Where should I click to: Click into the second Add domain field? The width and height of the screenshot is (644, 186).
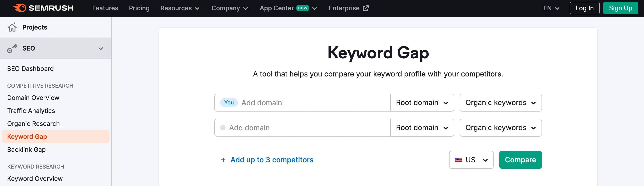click(x=302, y=128)
